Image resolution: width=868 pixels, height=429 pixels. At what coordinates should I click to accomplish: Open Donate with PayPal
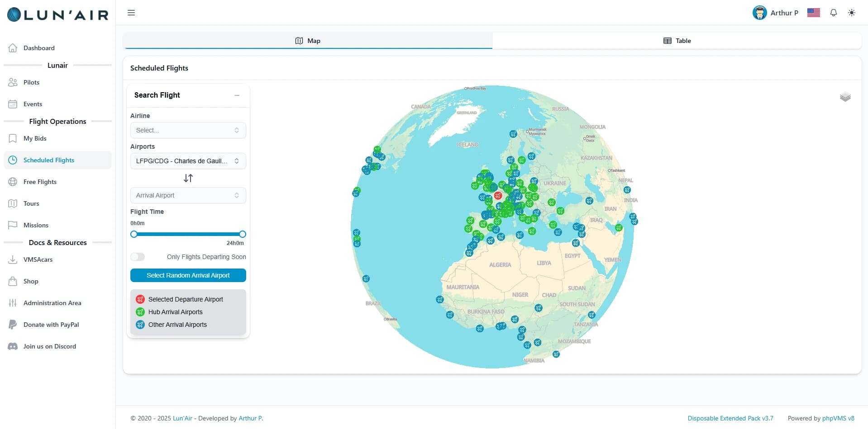[x=51, y=325]
